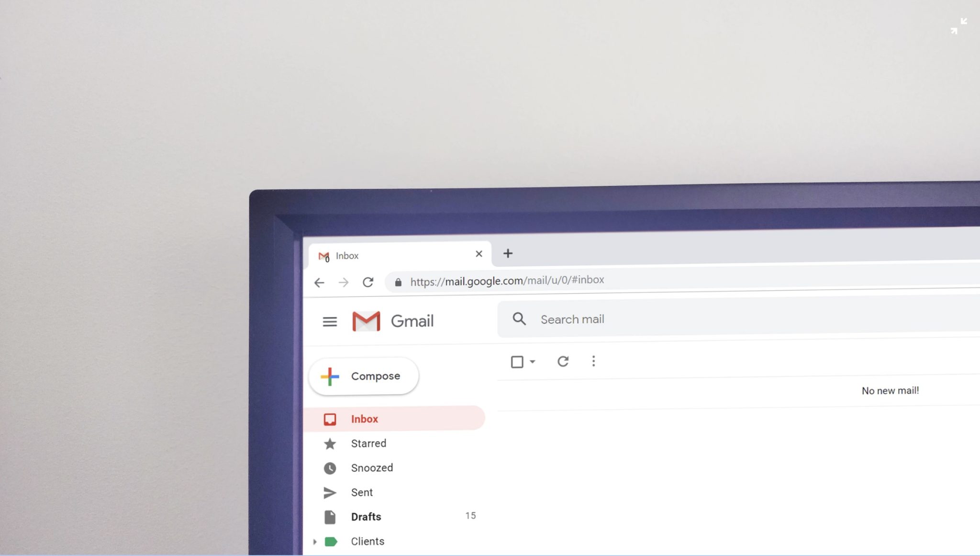Navigate to Sent folder
The width and height of the screenshot is (980, 556).
click(361, 493)
